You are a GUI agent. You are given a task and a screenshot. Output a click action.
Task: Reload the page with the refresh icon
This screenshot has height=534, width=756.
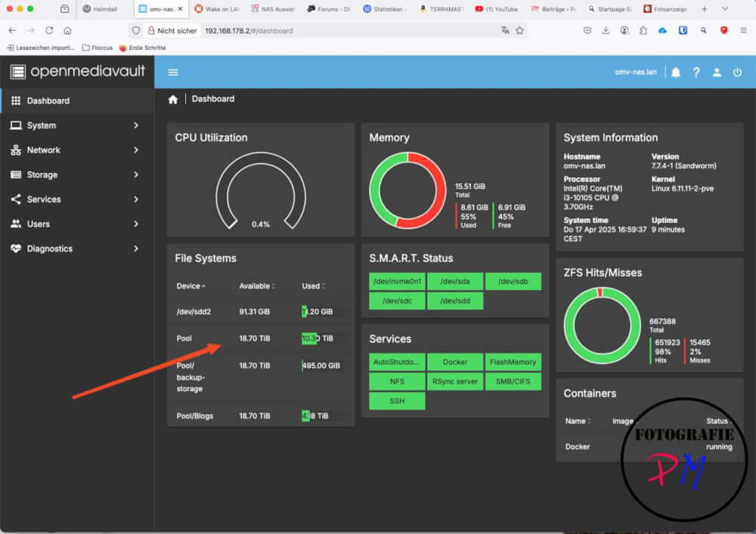[49, 30]
